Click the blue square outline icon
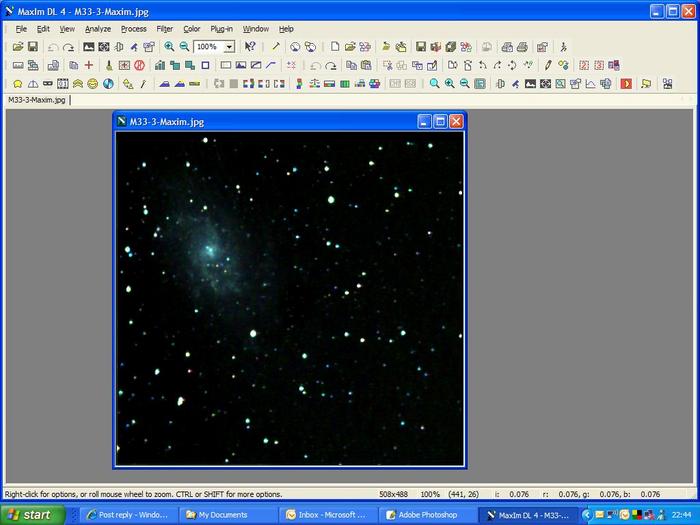The image size is (700, 525). 205,65
